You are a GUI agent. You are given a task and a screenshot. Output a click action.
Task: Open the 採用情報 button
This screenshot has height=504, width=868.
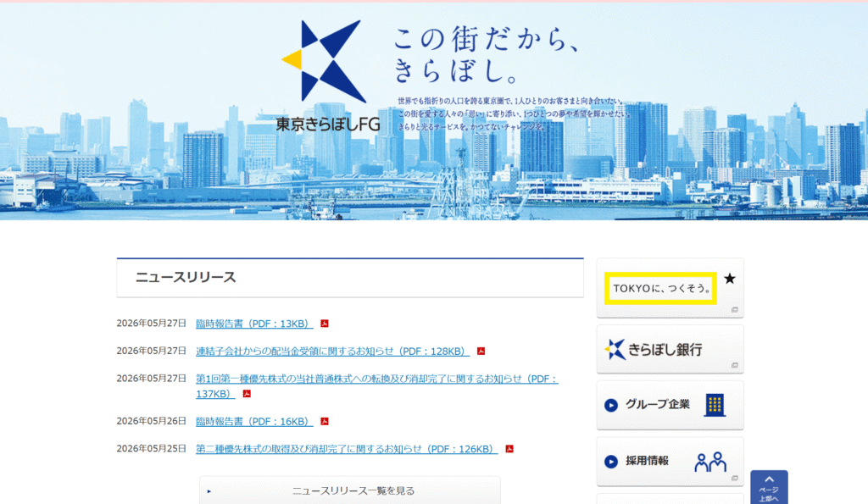pyautogui.click(x=670, y=462)
